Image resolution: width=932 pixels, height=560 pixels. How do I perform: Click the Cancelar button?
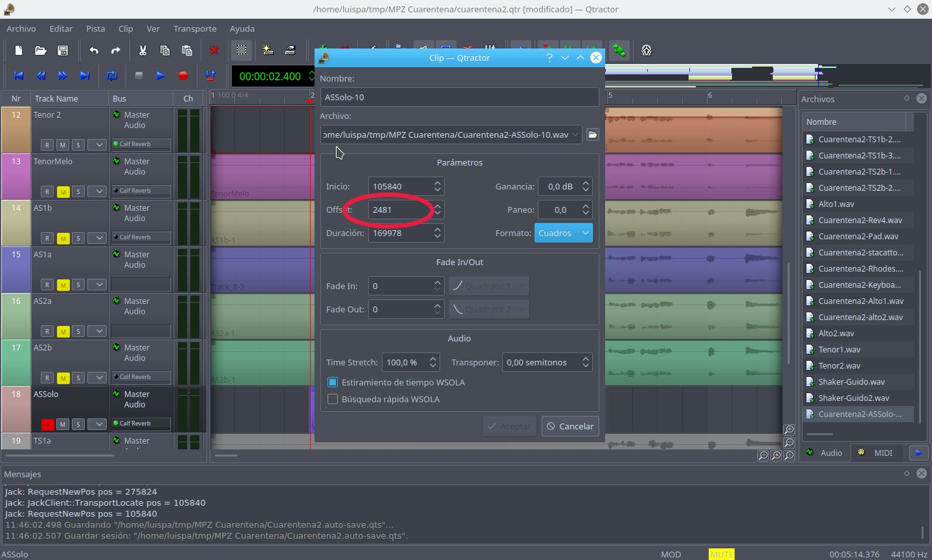570,426
